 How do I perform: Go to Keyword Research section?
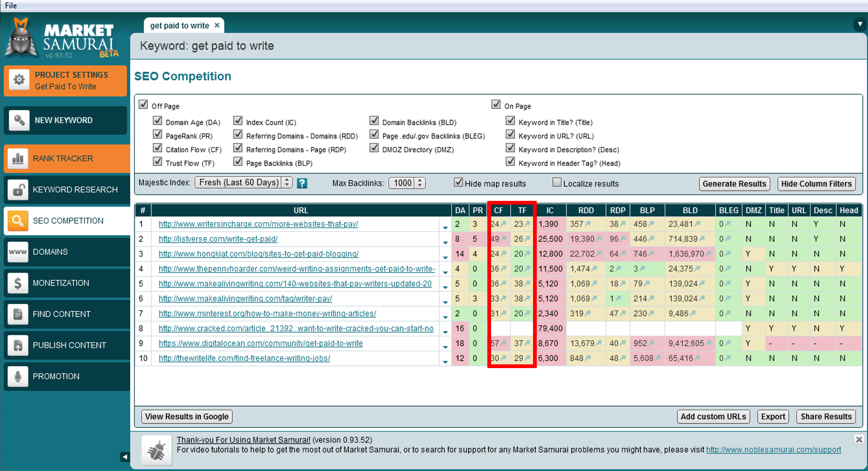point(67,190)
